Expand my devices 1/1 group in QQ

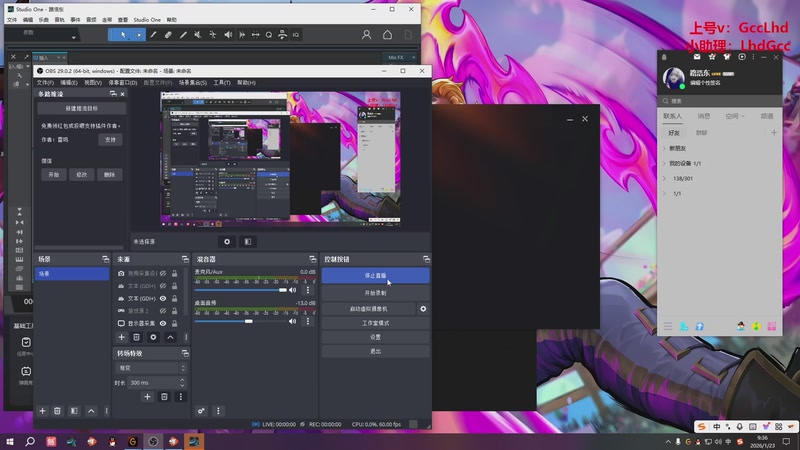tap(664, 164)
